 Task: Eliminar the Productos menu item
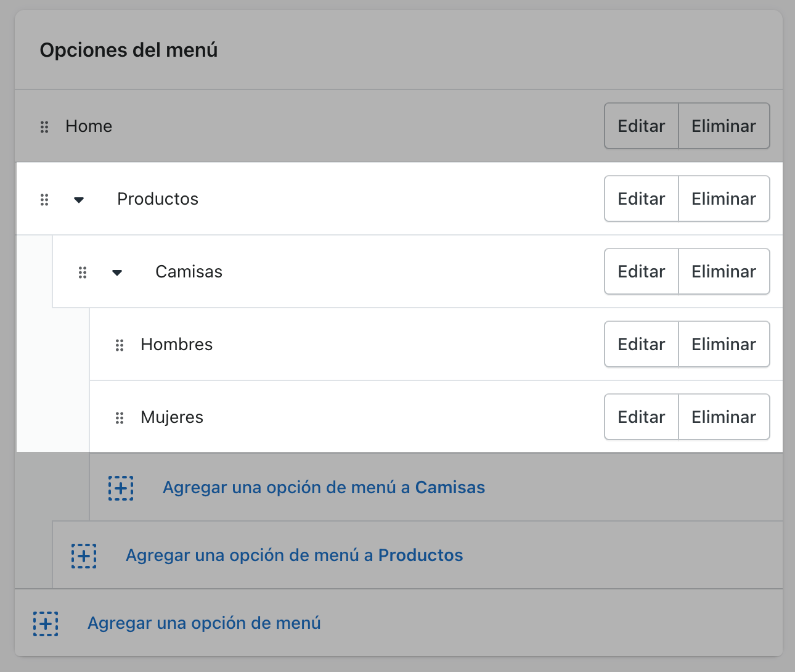click(724, 199)
